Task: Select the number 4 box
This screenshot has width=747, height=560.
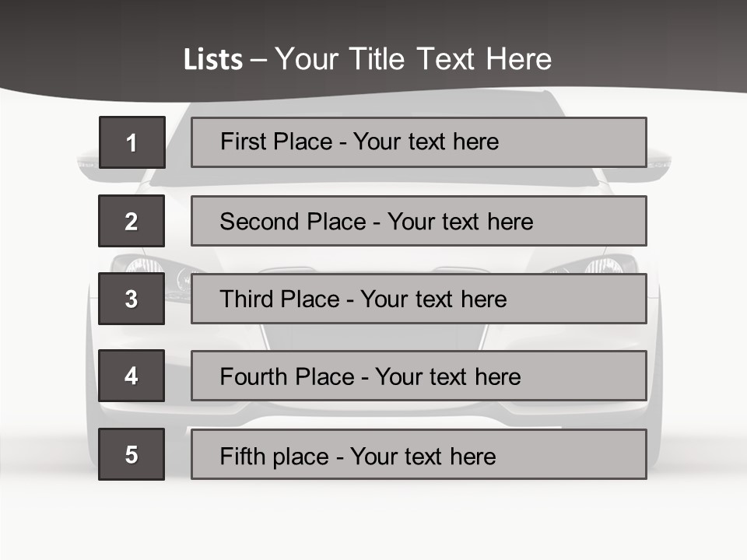Action: (x=132, y=376)
